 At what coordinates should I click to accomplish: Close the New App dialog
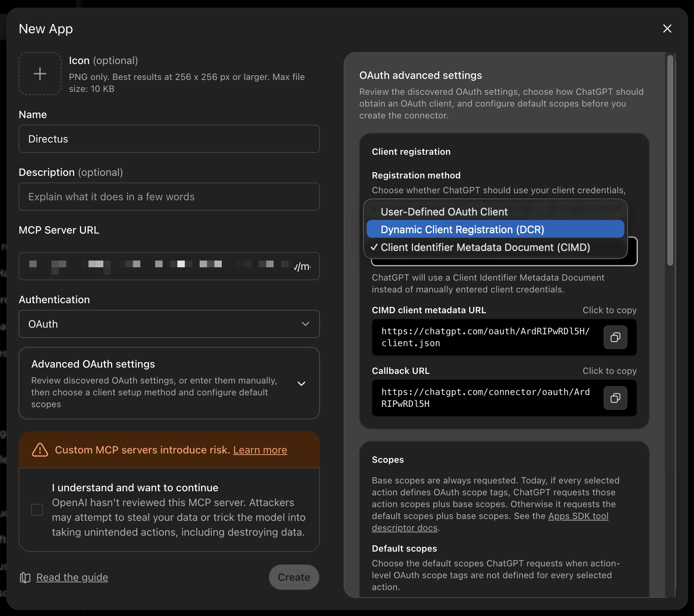point(667,29)
